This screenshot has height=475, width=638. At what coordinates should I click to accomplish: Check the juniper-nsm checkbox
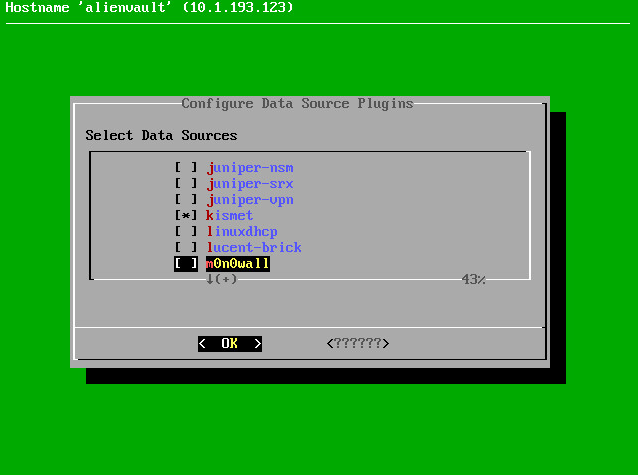(186, 167)
